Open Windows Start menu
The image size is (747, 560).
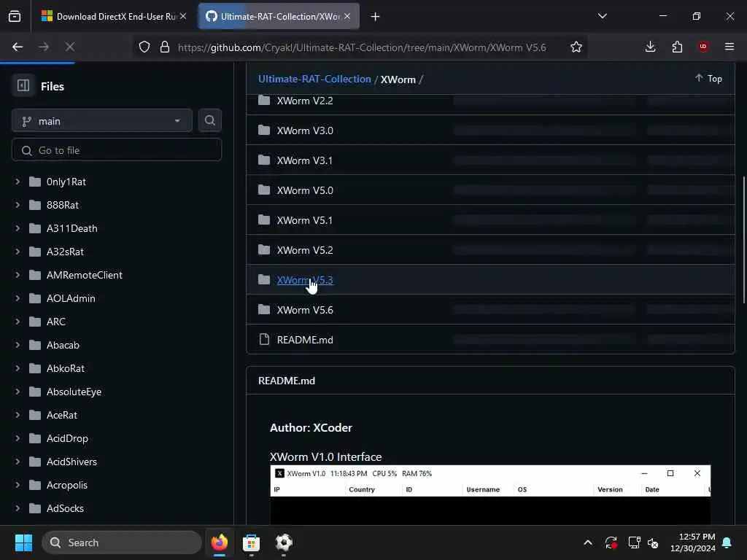[23, 542]
